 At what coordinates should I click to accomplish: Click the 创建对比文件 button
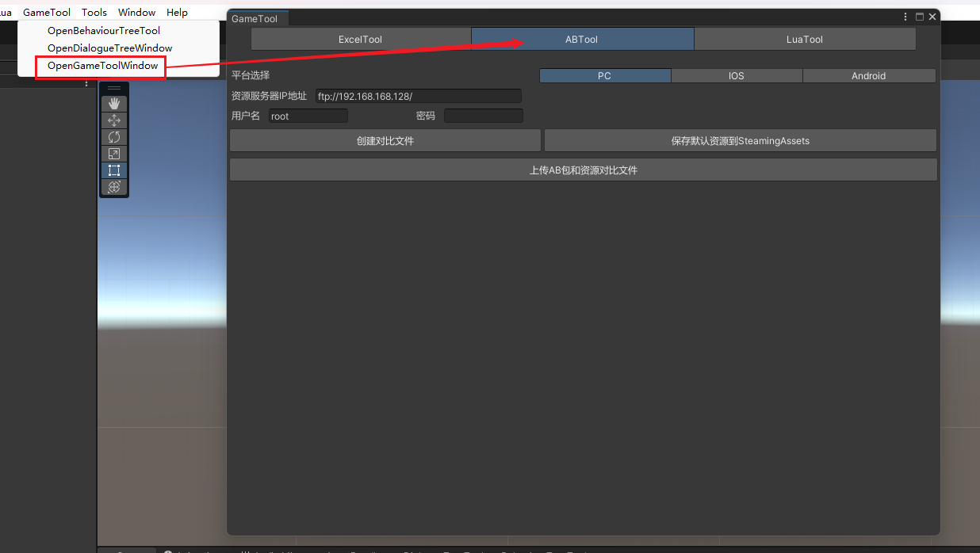pos(385,140)
